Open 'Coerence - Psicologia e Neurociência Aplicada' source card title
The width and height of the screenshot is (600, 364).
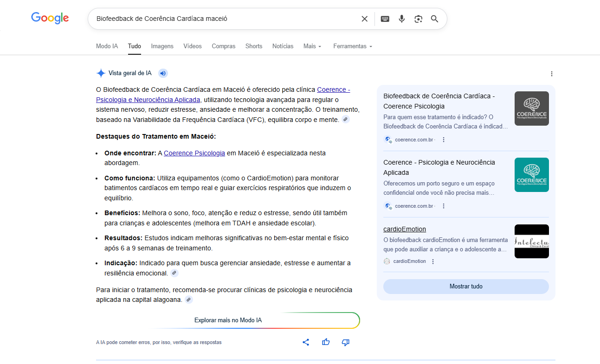click(439, 167)
